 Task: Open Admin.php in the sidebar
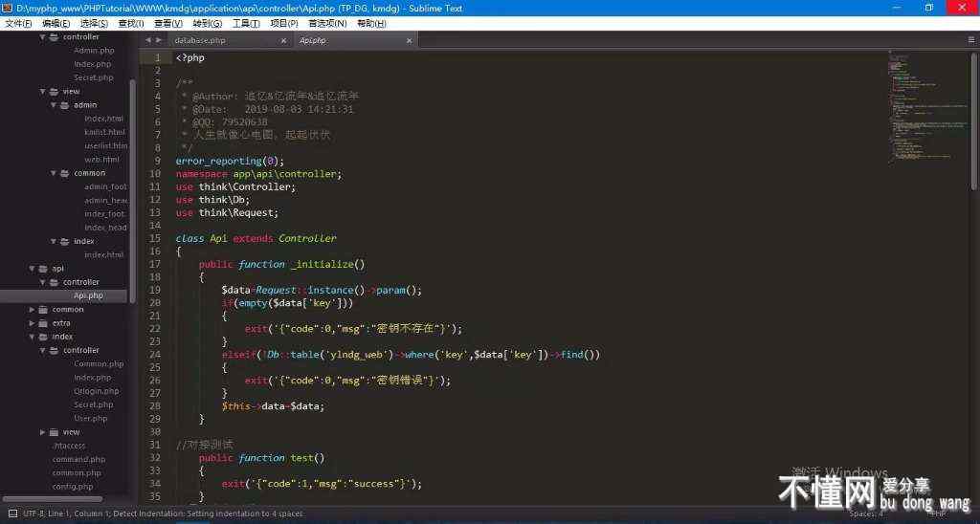(94, 51)
